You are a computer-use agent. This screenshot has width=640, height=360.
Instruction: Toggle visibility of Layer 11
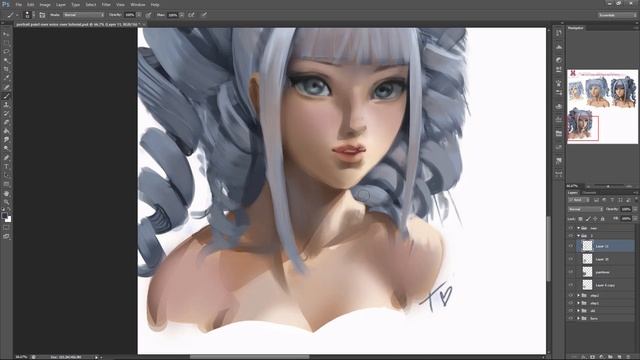pos(571,246)
